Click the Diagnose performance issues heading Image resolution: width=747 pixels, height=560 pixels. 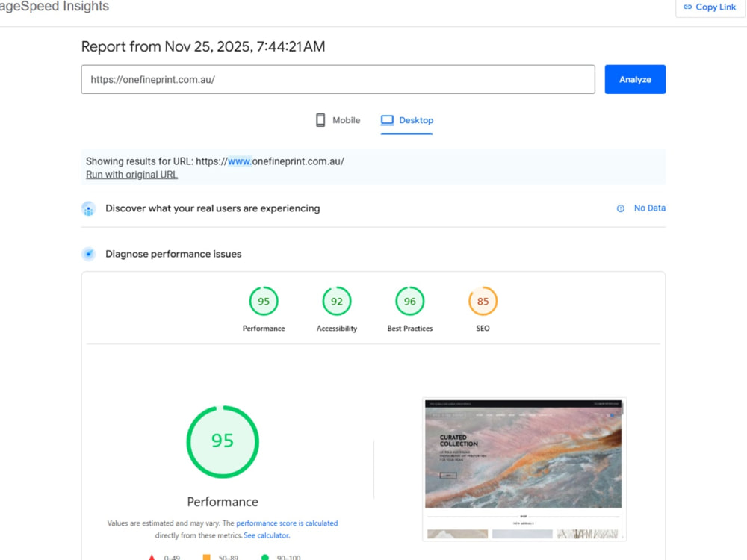point(173,254)
